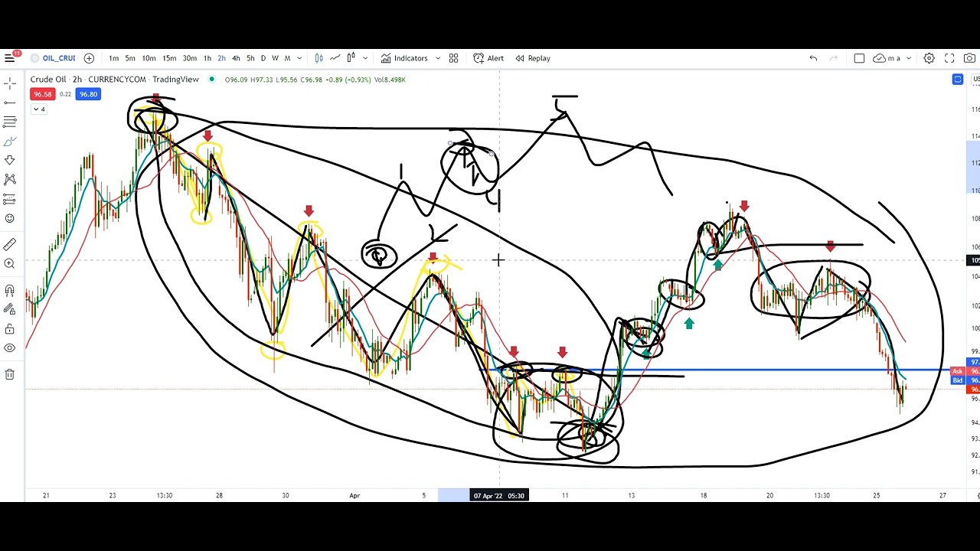The height and width of the screenshot is (551, 980).
Task: Select the active 2h timeframe
Action: pos(221,58)
